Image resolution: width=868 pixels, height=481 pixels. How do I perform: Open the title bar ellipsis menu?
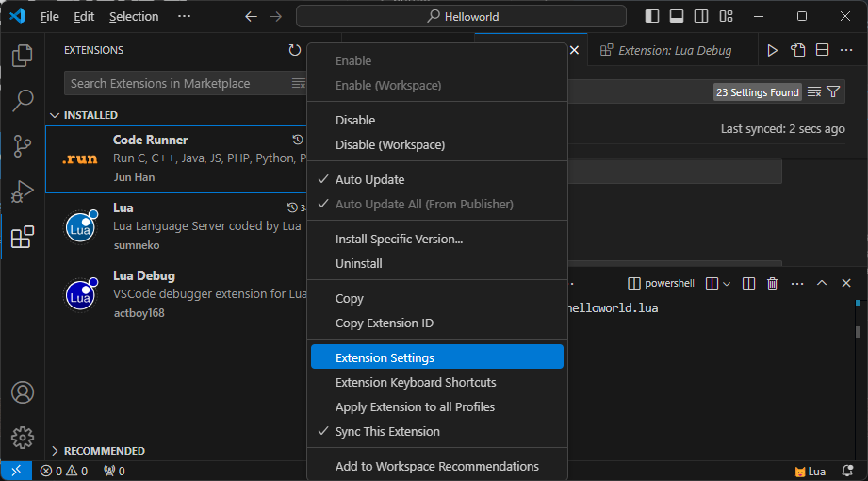tap(184, 17)
